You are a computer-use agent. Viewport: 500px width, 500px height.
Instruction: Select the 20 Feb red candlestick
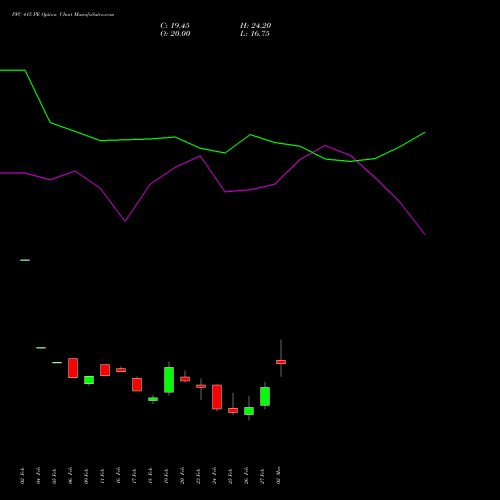(x=185, y=379)
